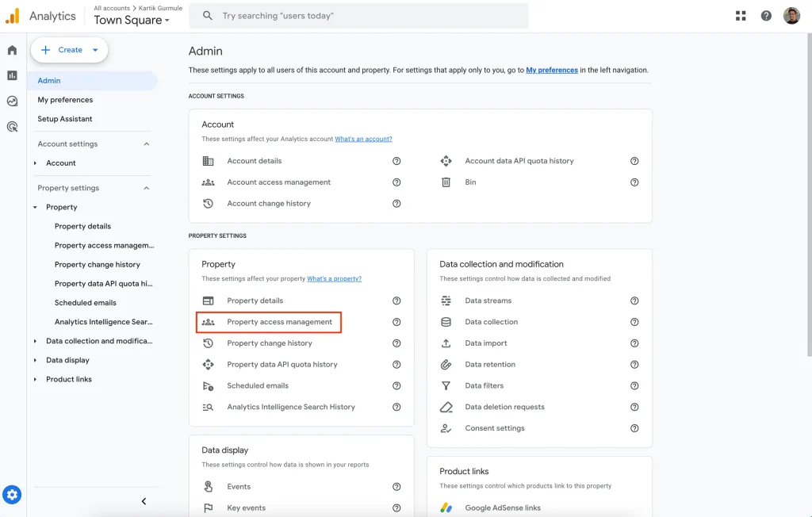Click the Bin trash icon

coord(446,182)
